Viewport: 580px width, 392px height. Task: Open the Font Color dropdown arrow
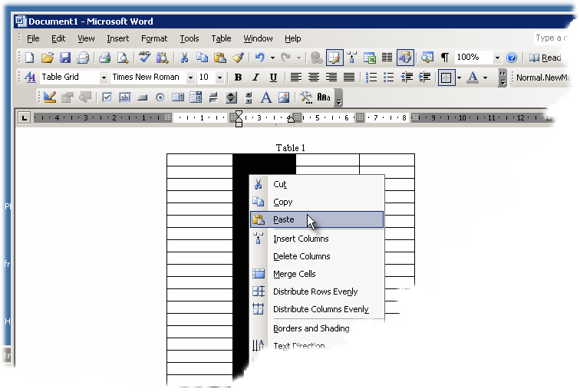point(485,77)
